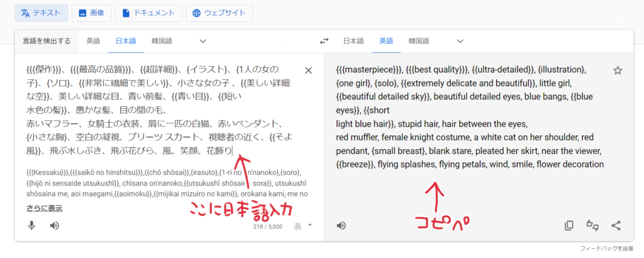Play audio of the English translation
644x258 pixels.
pos(341,225)
